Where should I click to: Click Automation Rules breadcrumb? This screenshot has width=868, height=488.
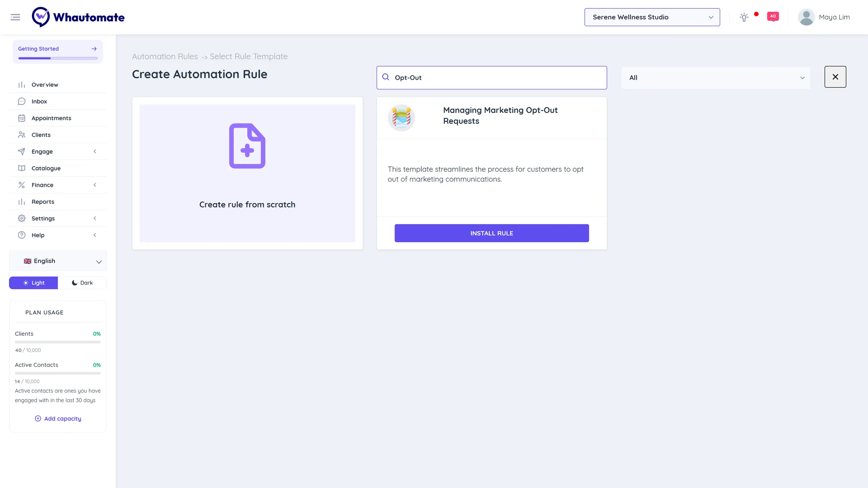(165, 56)
